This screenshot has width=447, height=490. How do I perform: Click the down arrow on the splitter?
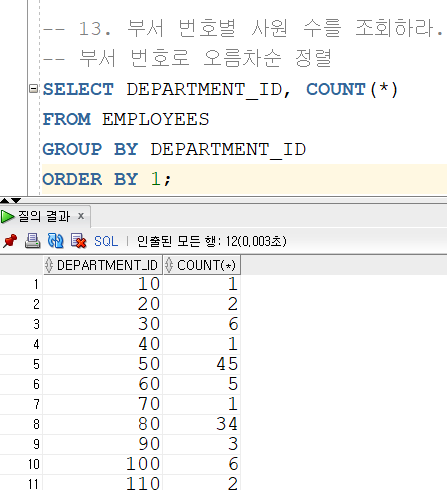pos(16,200)
